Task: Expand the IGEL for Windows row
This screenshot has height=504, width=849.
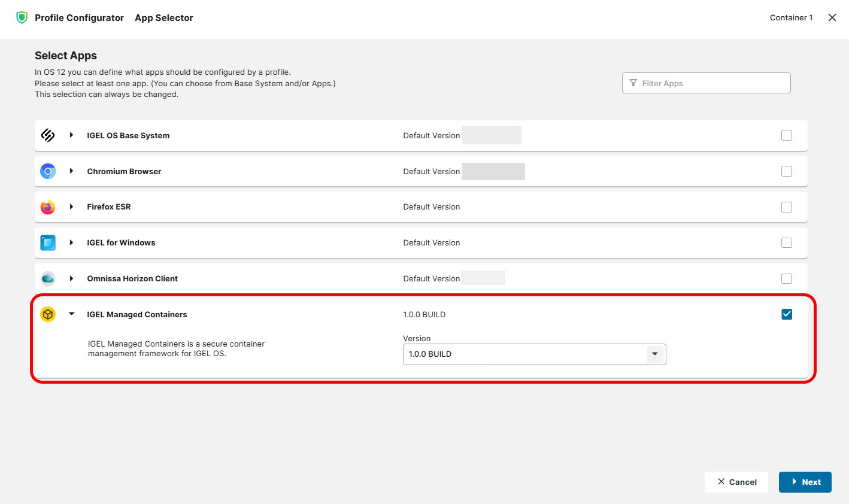Action: [71, 242]
